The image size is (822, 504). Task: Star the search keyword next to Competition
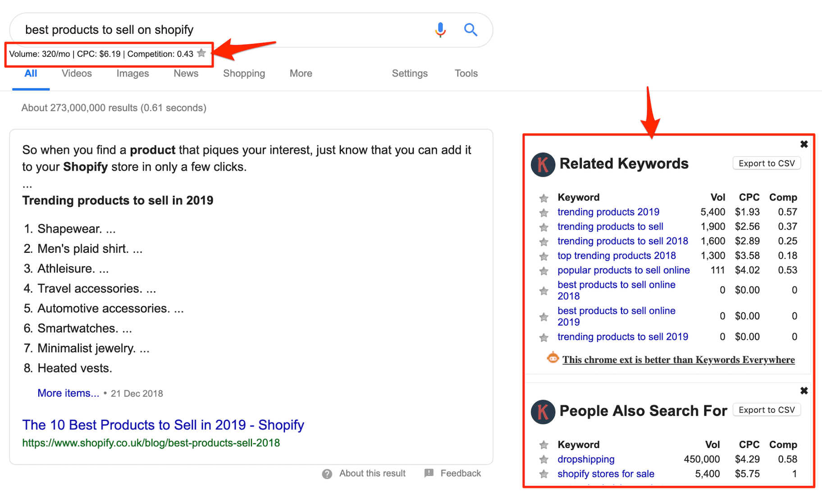point(201,53)
